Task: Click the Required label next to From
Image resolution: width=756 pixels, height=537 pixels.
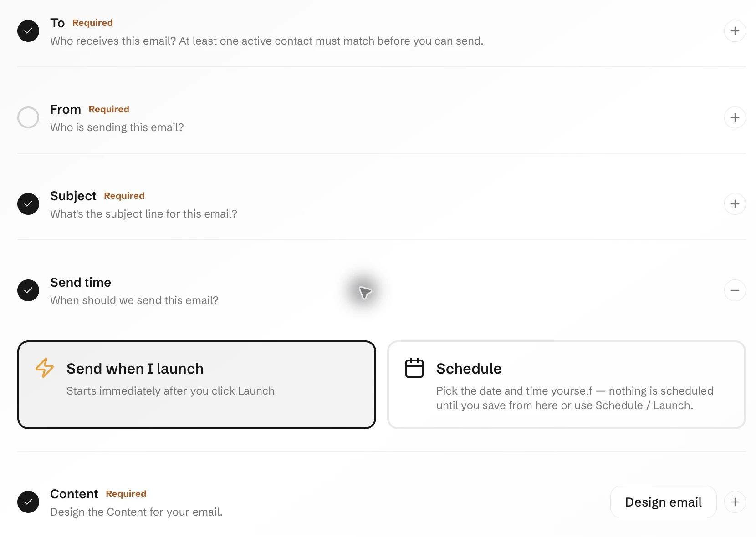Action: [109, 109]
